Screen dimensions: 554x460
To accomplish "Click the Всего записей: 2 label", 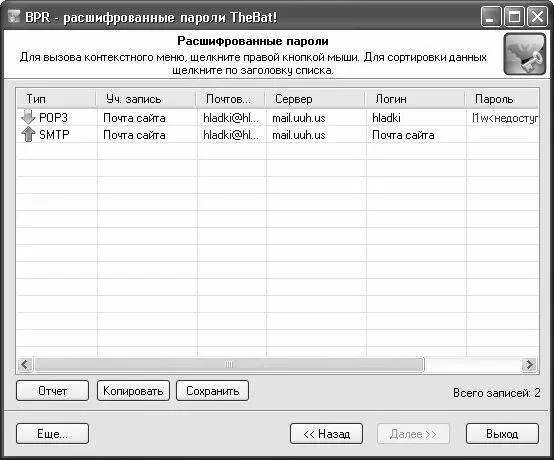I will pyautogui.click(x=496, y=393).
